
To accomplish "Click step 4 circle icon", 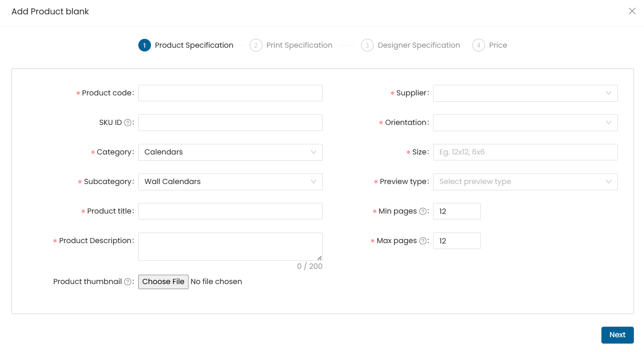I will tap(479, 45).
